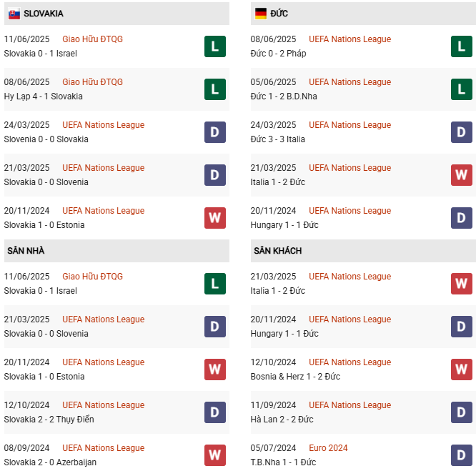The width and height of the screenshot is (476, 471).
Task: Open the Euro 2024 competition link
Action: [x=328, y=448]
